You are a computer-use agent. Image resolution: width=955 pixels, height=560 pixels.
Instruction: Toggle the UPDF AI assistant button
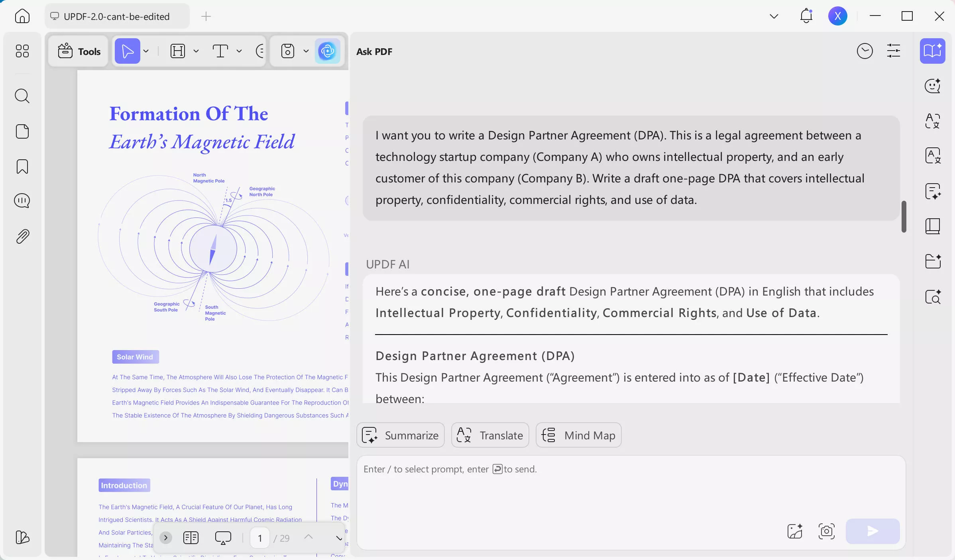click(327, 51)
